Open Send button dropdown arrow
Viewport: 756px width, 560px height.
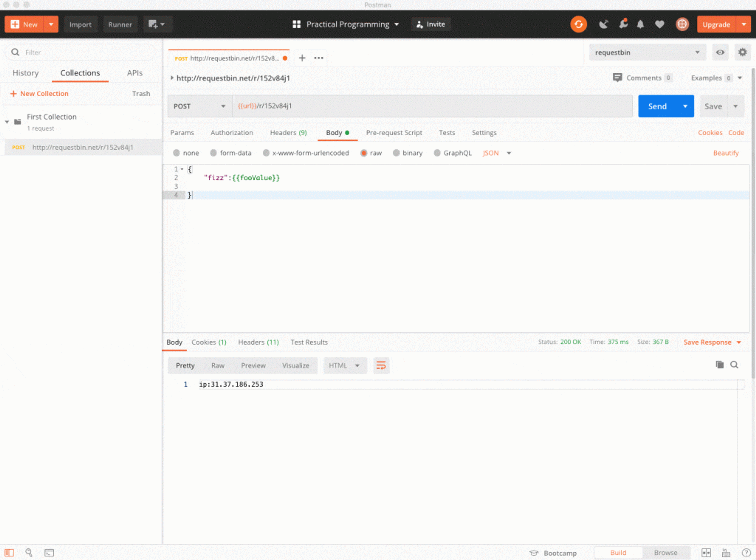coord(685,106)
